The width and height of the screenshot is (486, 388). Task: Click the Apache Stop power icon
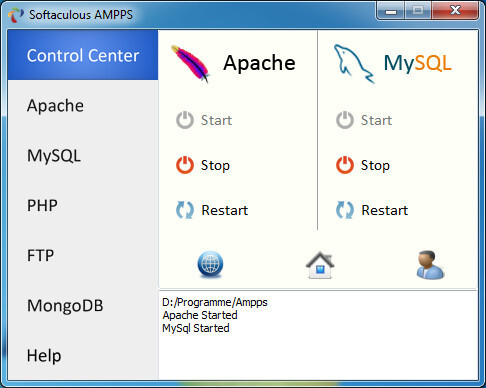(x=185, y=165)
